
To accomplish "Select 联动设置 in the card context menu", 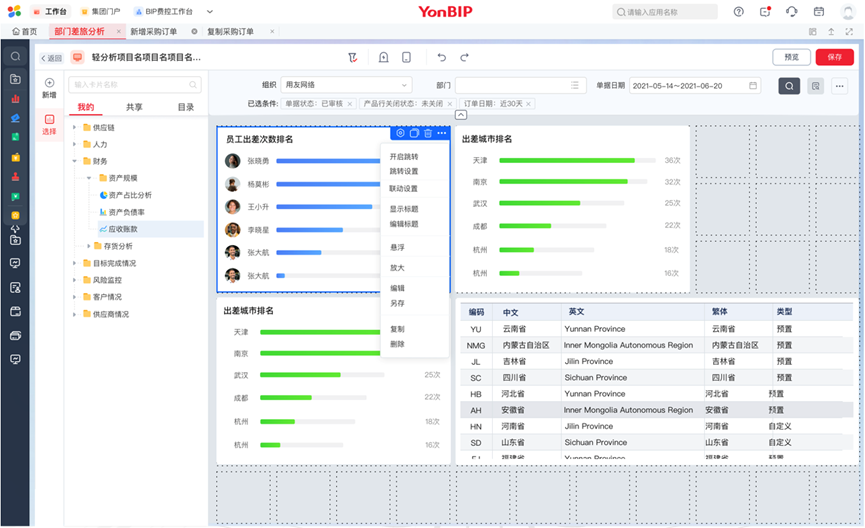I will click(x=404, y=188).
